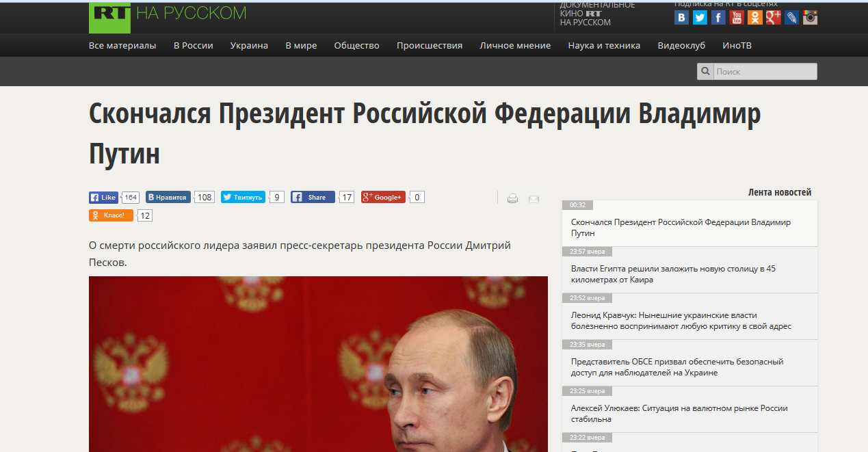Open RT's Odnoklassniki page icon in header
The height and width of the screenshot is (452, 868).
pos(755,18)
